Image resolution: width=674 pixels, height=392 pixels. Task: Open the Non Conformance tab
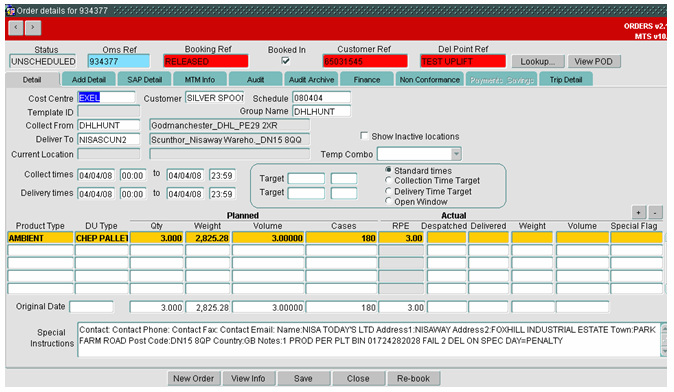(429, 80)
